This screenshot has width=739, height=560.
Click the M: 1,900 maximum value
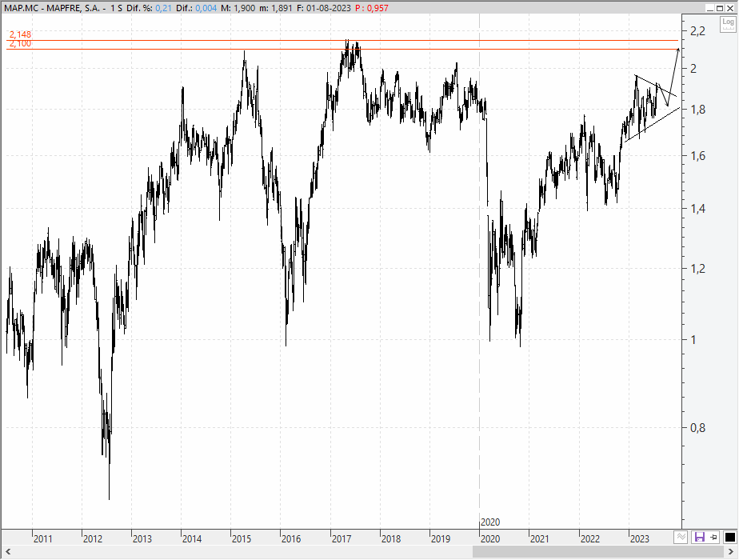[238, 8]
